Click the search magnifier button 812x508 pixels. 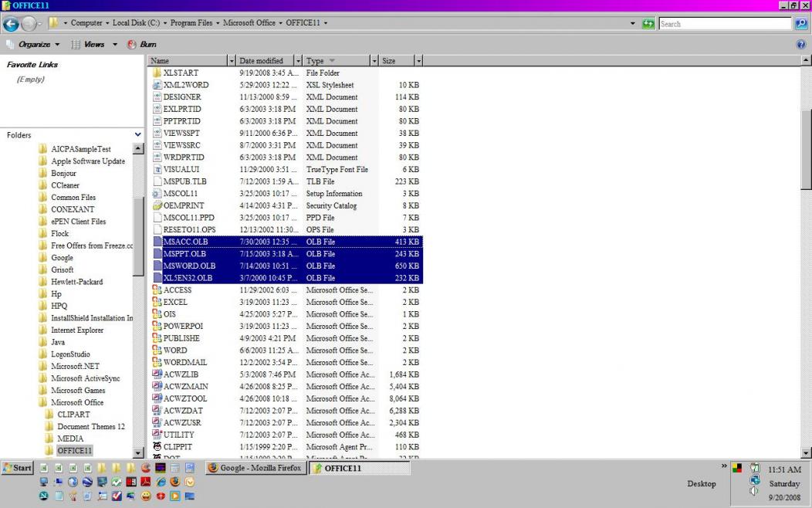pyautogui.click(x=800, y=24)
